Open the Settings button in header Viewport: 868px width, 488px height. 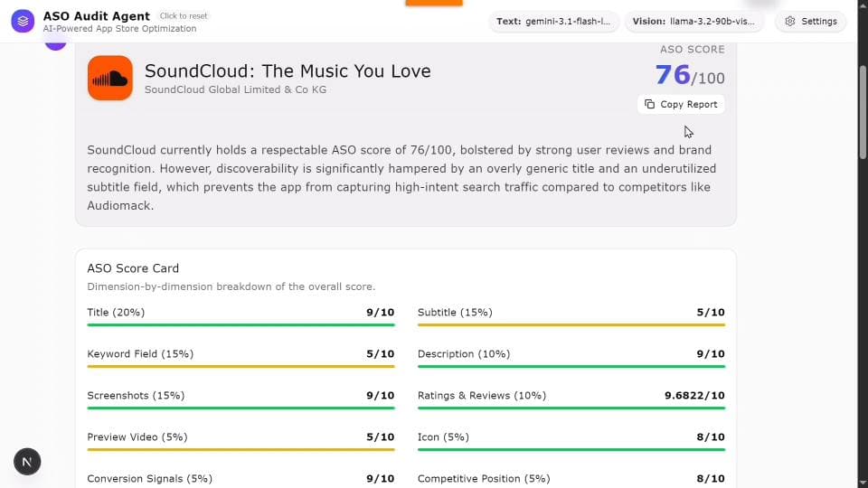point(810,21)
